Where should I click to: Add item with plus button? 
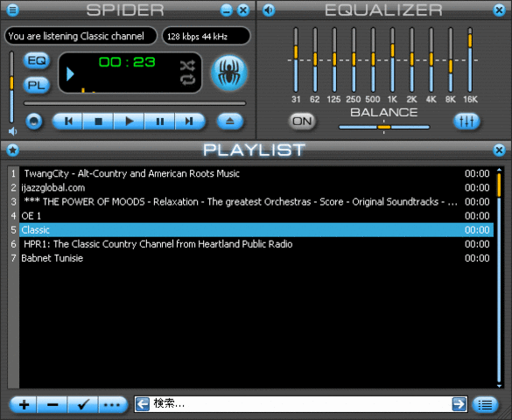[24, 405]
